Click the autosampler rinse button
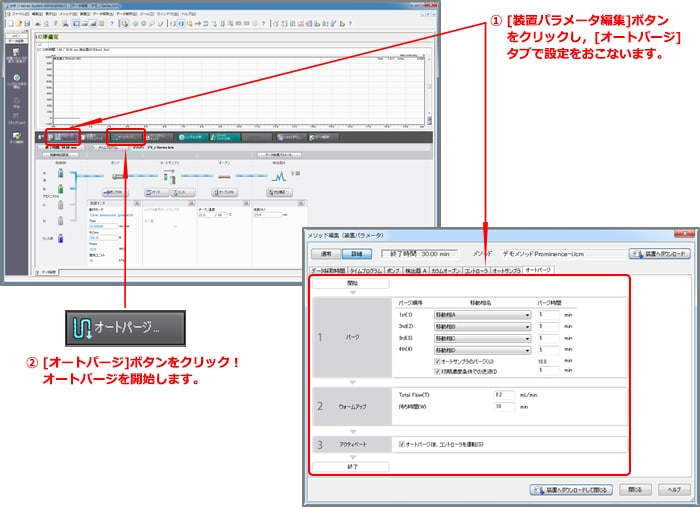The image size is (700, 509). point(183,192)
